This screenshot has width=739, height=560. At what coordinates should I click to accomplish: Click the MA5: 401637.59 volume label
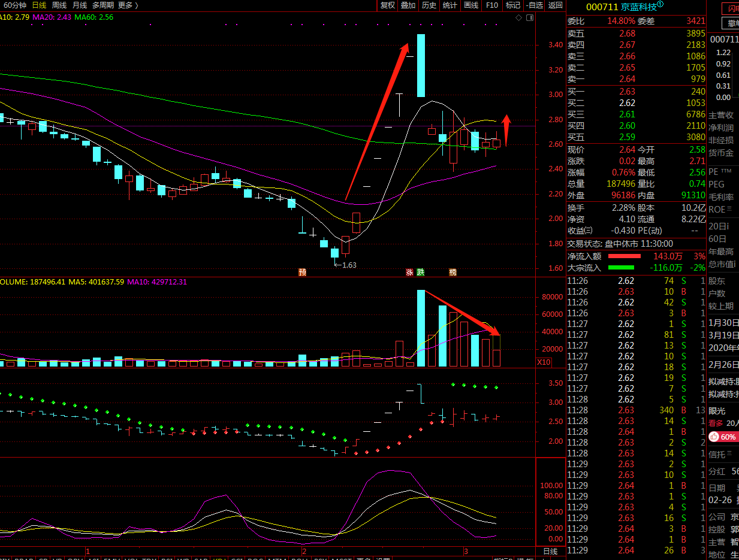[x=96, y=281]
